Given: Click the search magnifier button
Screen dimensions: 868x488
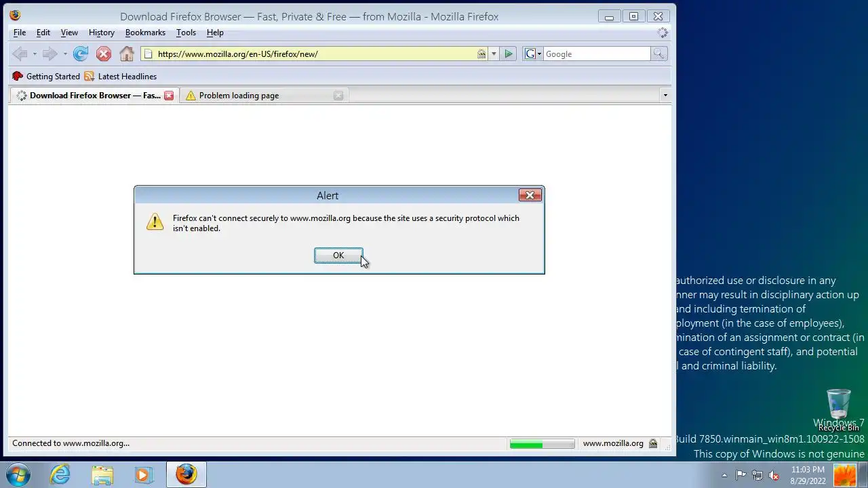Looking at the screenshot, I should point(658,54).
